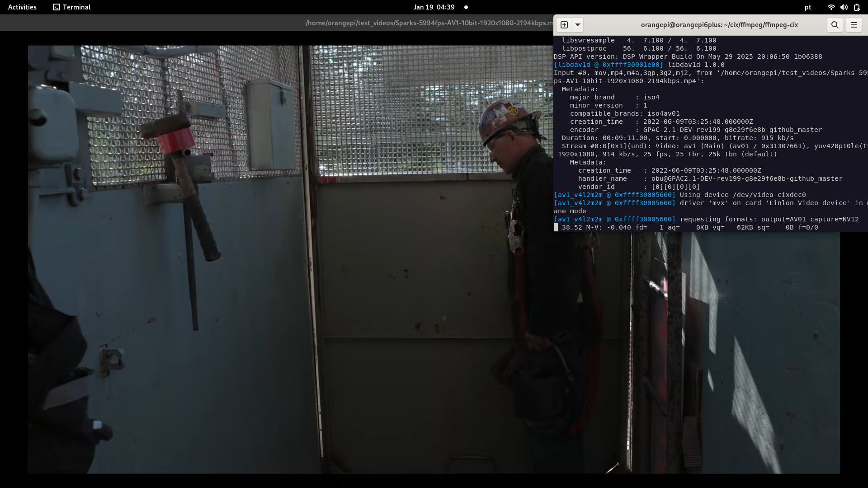Open the pt keyboard layout selector
The height and width of the screenshot is (488, 868).
(x=808, y=7)
